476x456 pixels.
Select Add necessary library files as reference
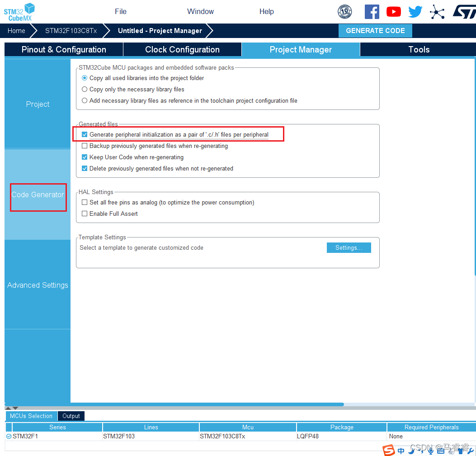point(85,100)
